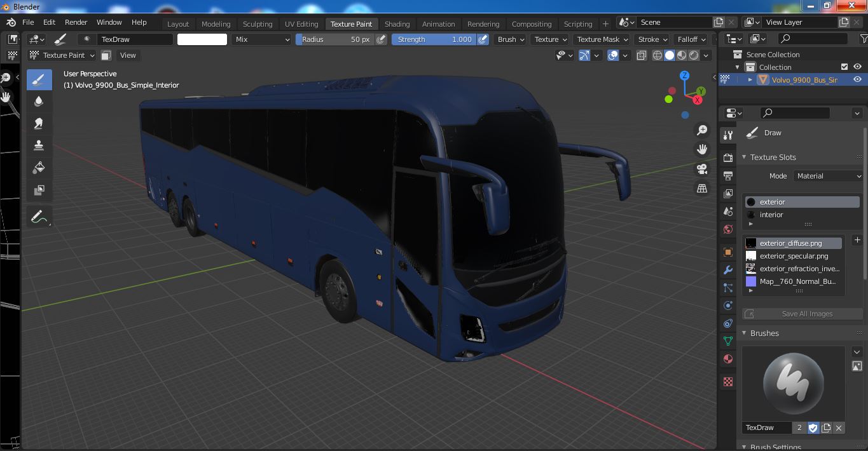Open the Physics properties tab
The height and width of the screenshot is (451, 868).
[x=728, y=306]
